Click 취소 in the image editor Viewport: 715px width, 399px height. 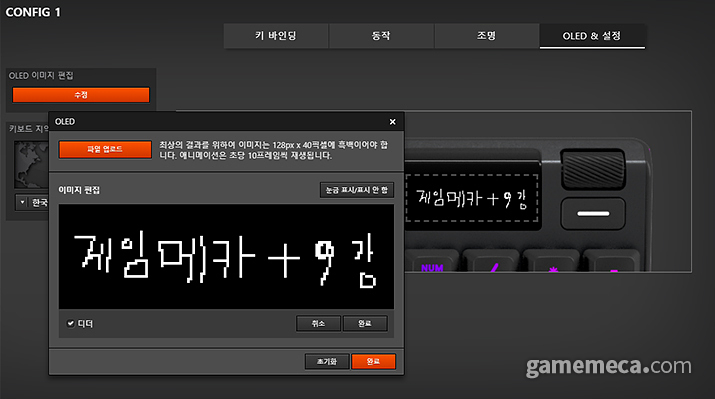[x=318, y=323]
